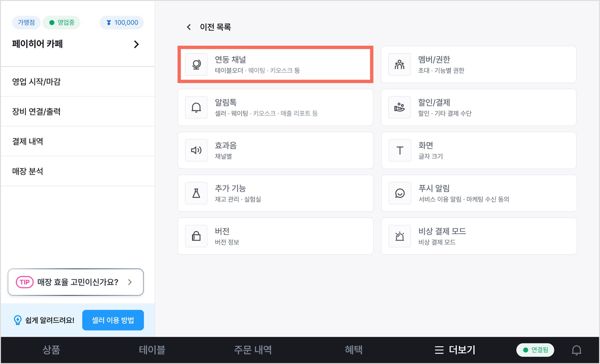Click the 비상 결제 모드 siren icon
Screen dimensions: 600x364
[400, 236]
